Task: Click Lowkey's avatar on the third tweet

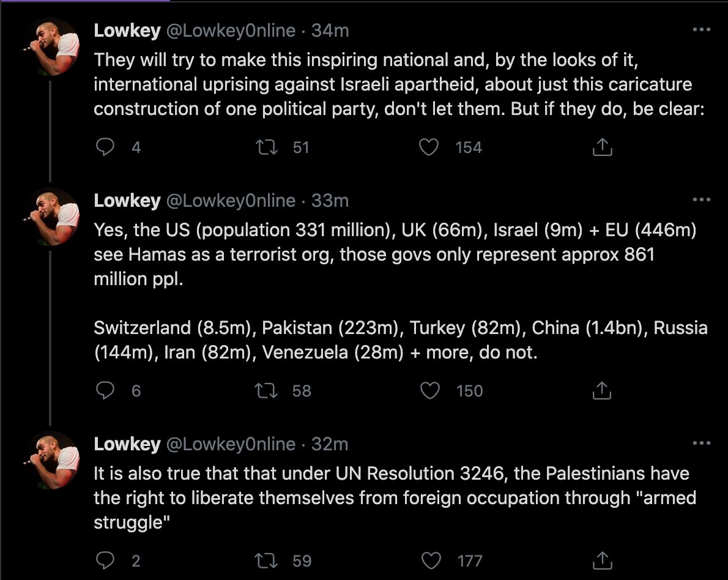Action: click(51, 459)
